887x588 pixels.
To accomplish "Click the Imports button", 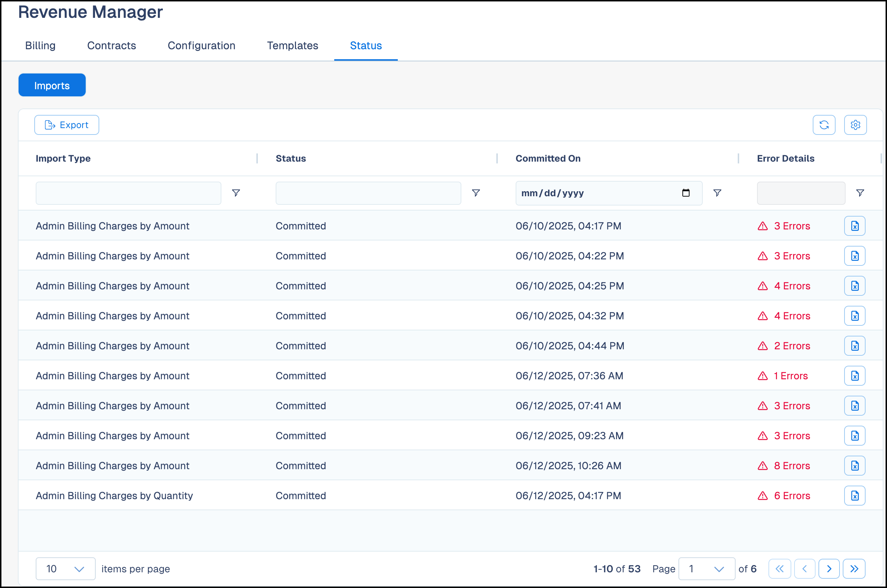I will coord(52,85).
